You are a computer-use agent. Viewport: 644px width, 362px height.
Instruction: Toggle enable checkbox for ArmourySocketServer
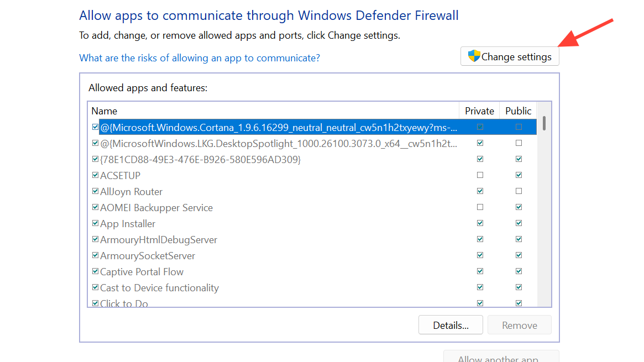[x=95, y=255]
